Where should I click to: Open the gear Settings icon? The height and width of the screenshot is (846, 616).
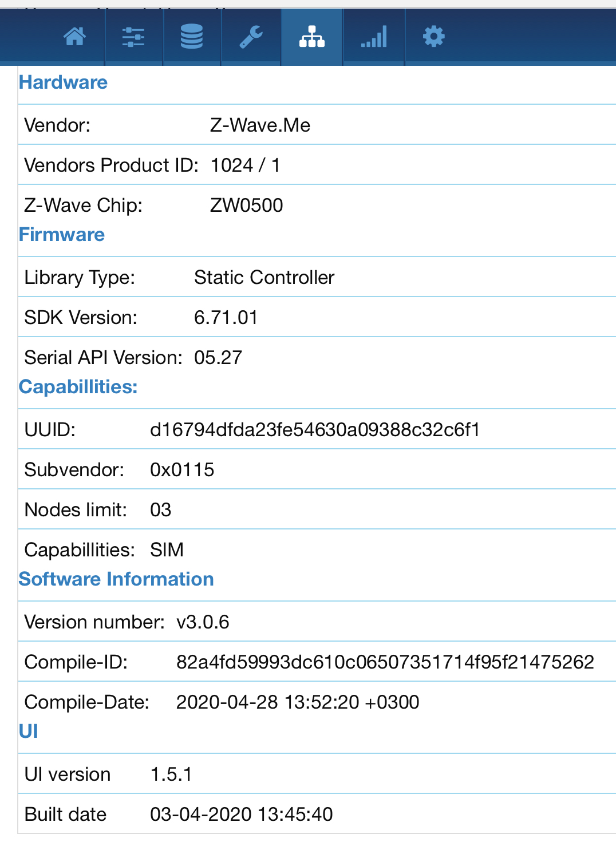click(433, 37)
